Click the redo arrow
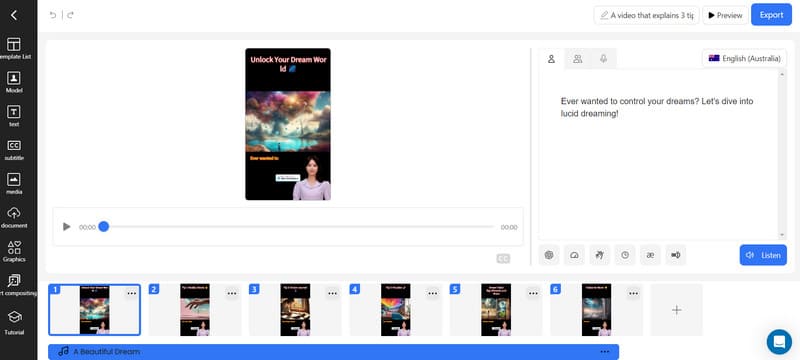The height and width of the screenshot is (360, 800). [x=70, y=15]
